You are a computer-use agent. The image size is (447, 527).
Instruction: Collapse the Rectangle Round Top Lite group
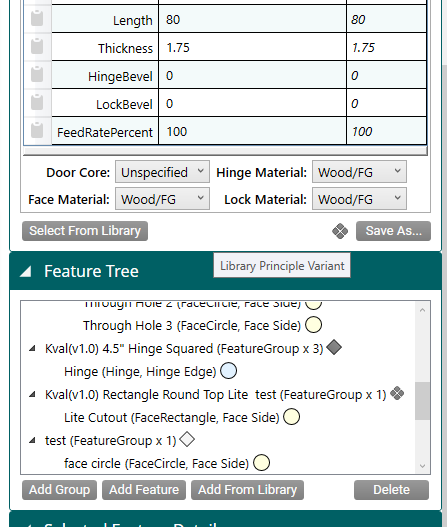[32, 395]
